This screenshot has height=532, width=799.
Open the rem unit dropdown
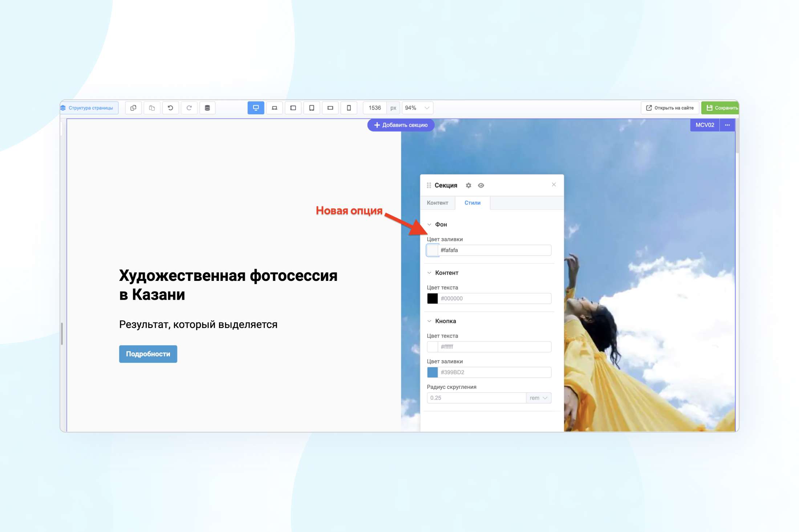pos(539,398)
